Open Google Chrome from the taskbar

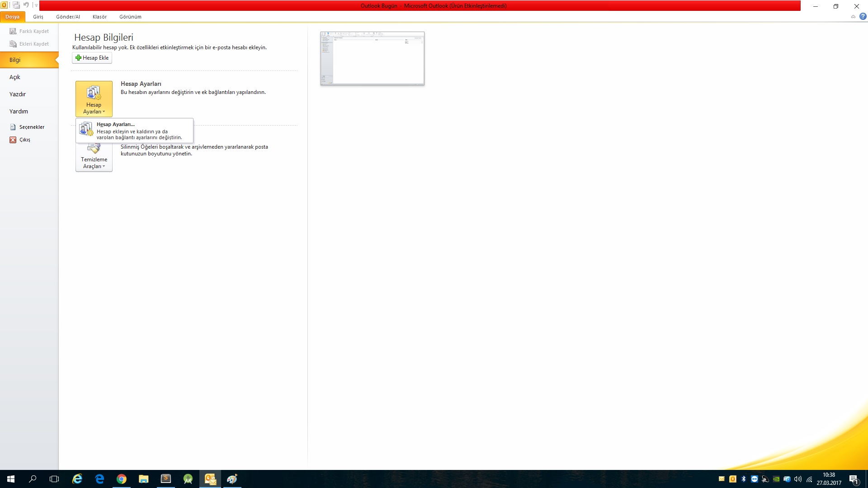click(x=122, y=479)
